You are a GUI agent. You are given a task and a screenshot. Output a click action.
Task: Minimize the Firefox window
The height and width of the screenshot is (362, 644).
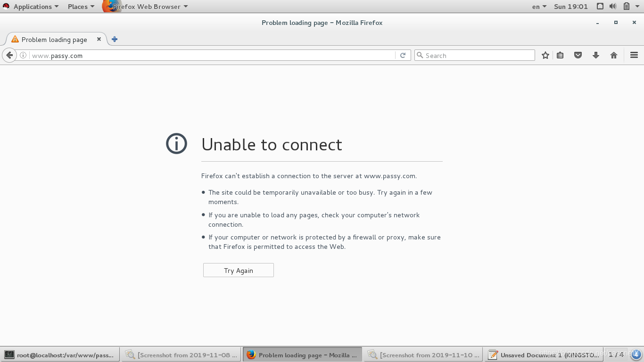[x=598, y=23]
